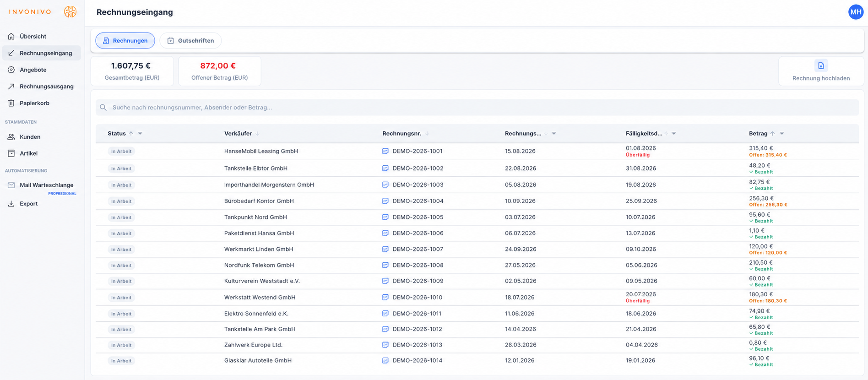Go to Angebote in the sidebar
This screenshot has width=868, height=380.
pos(41,70)
